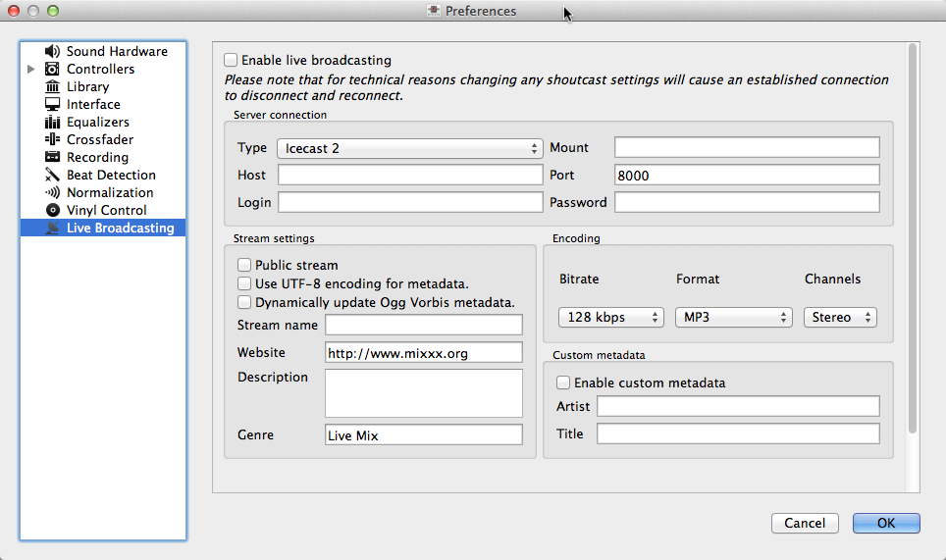This screenshot has width=946, height=560.
Task: Open the server Type dropdown (Icecast 2)
Action: [409, 148]
